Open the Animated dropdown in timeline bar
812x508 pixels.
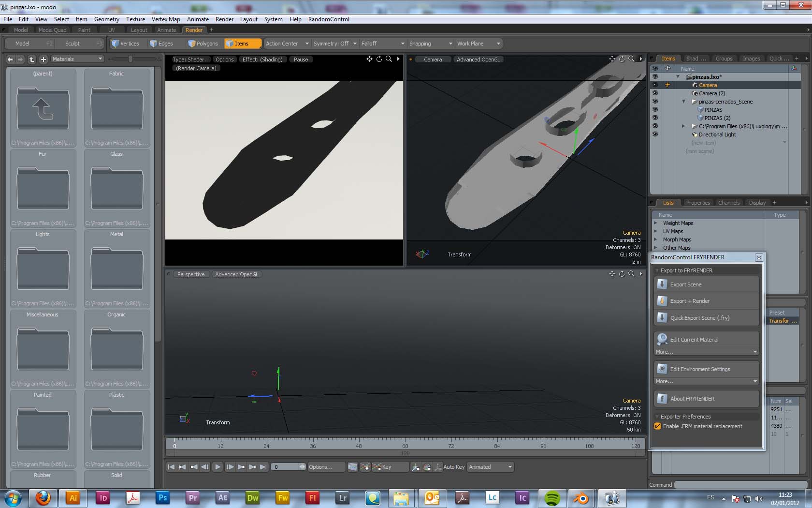[x=490, y=467]
